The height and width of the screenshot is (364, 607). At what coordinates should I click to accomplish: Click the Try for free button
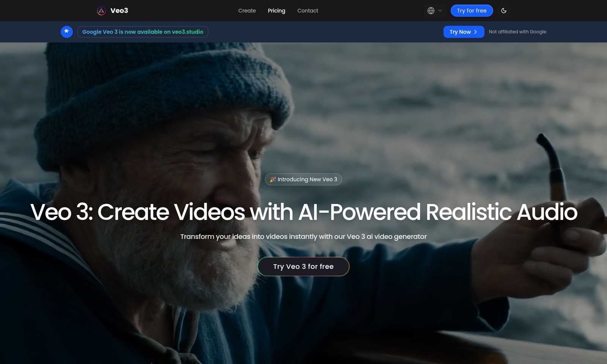pyautogui.click(x=472, y=11)
